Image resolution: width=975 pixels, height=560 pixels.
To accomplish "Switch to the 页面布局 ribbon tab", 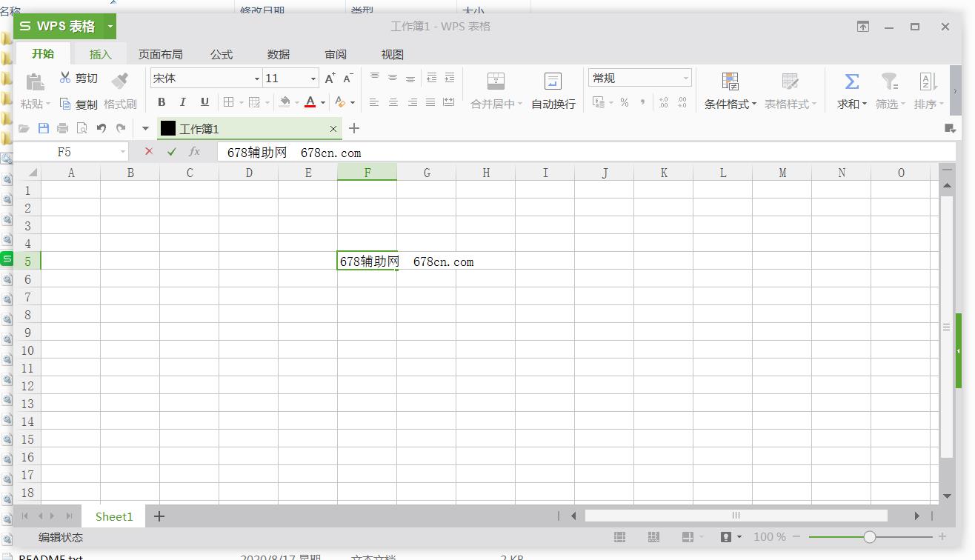I will (x=161, y=54).
